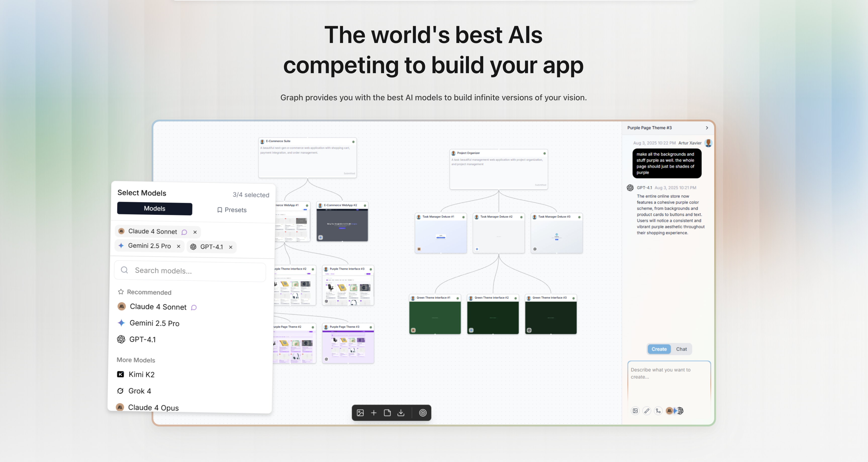Viewport: 868px width, 462px height.
Task: Select Gemini 2.5 Pro in the Recommended list
Action: [148, 323]
